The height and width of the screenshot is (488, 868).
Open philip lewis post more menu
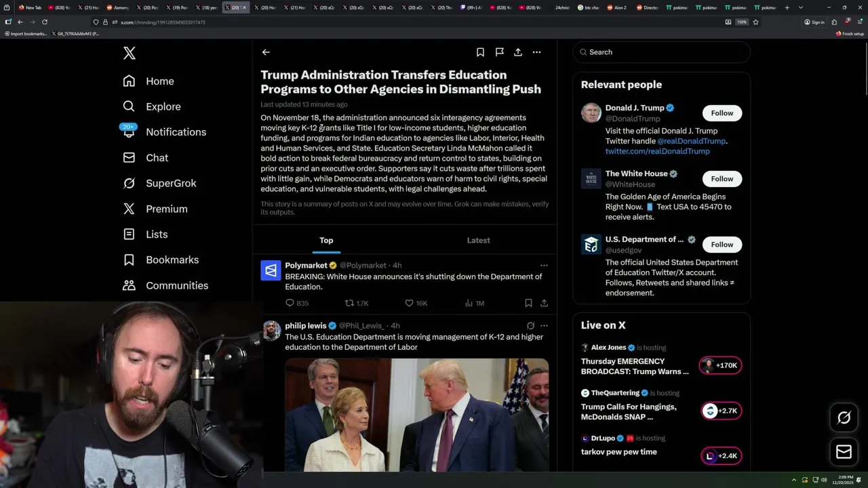coord(544,326)
